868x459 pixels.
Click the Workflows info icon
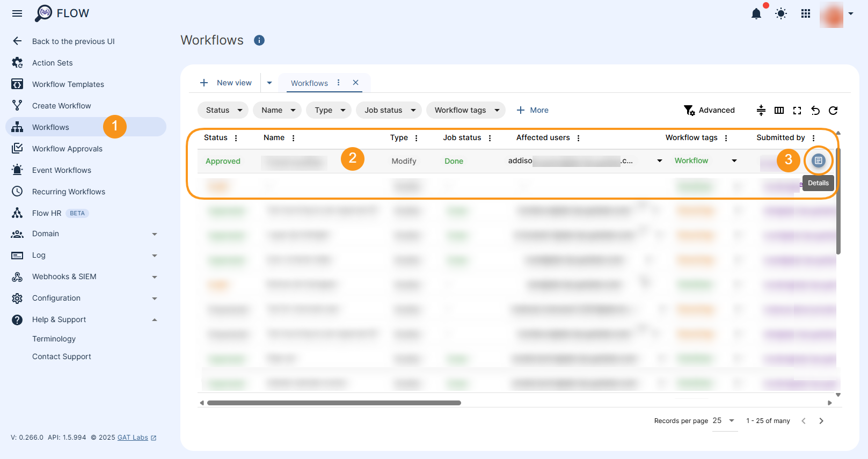[259, 40]
